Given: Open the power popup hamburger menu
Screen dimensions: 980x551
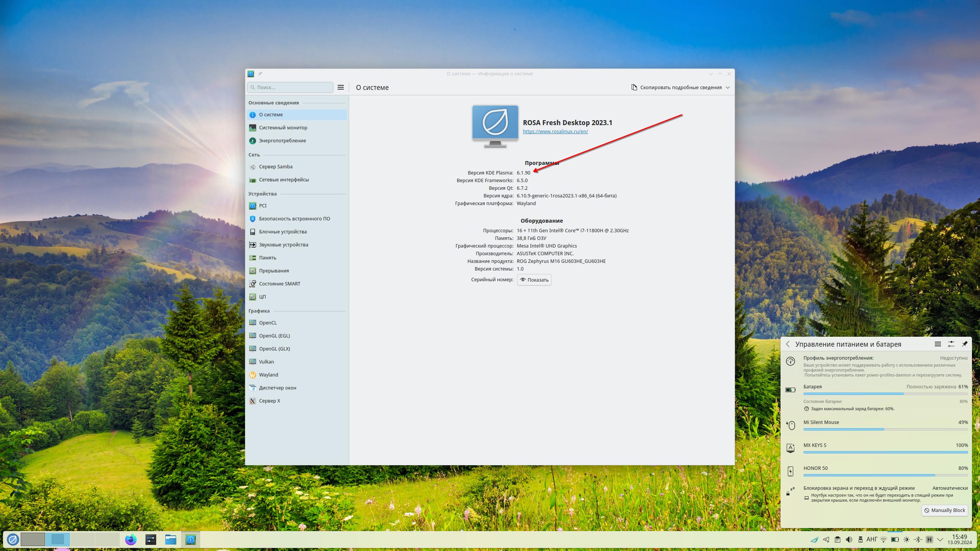Looking at the screenshot, I should [x=938, y=344].
